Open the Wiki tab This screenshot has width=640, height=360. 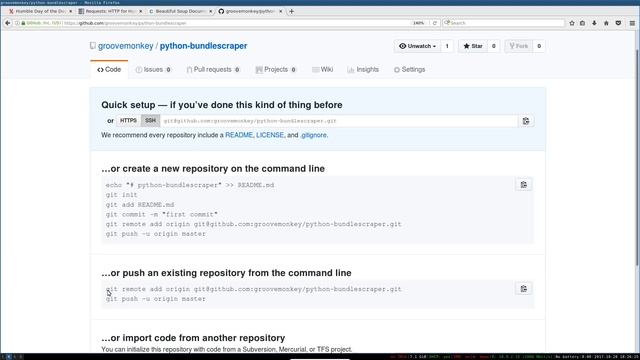click(x=322, y=70)
